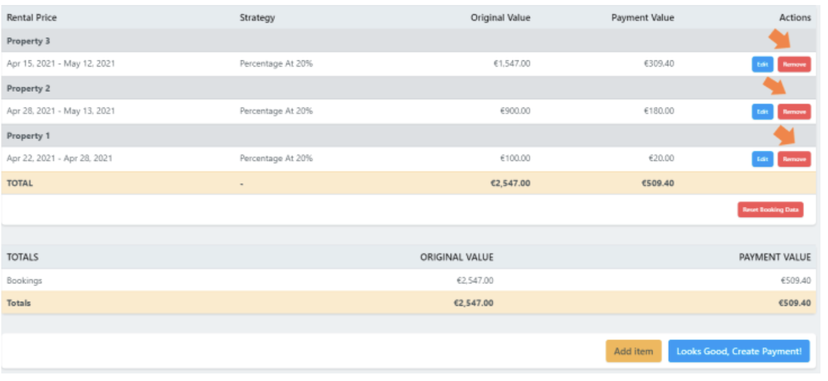Click the €900.00 original value cell
This screenshot has height=381, width=828.
coord(514,111)
